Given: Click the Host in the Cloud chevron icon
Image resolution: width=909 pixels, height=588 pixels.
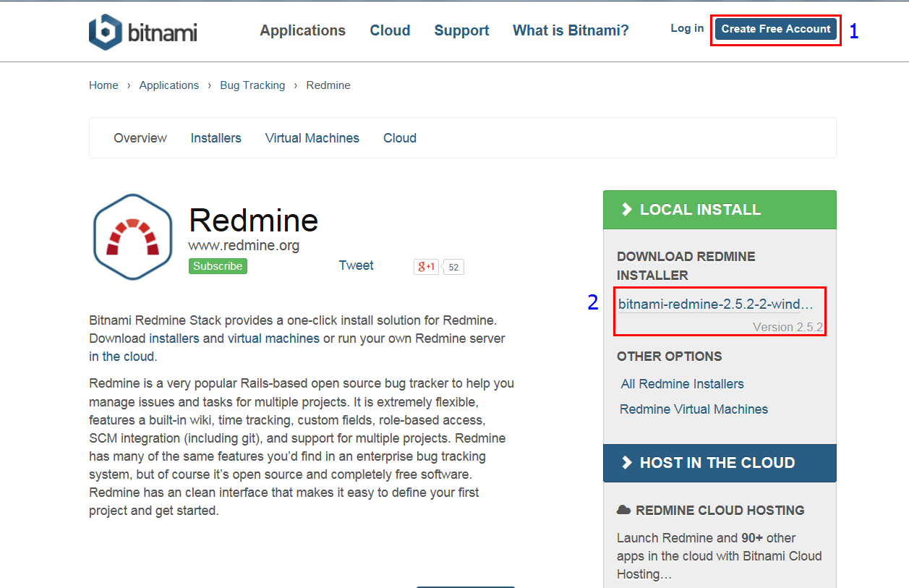Looking at the screenshot, I should pos(626,463).
